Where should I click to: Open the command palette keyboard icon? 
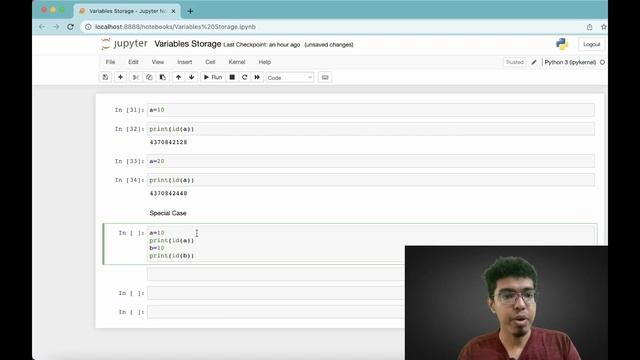point(325,77)
